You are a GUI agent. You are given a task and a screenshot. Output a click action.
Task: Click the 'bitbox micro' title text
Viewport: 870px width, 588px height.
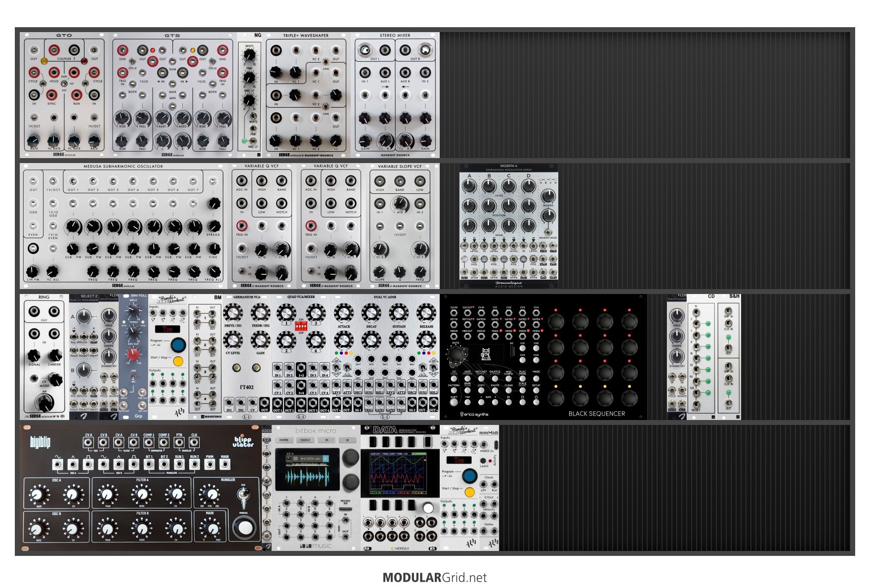click(316, 430)
